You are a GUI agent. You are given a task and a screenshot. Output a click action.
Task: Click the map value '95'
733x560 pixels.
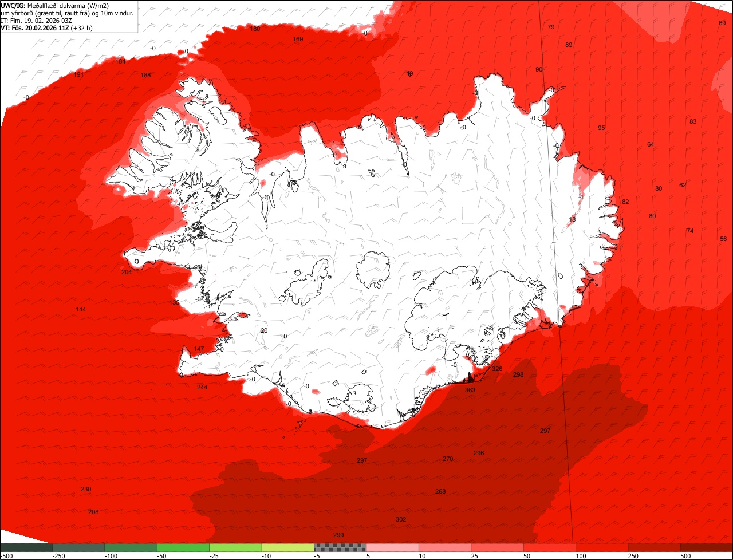(601, 128)
